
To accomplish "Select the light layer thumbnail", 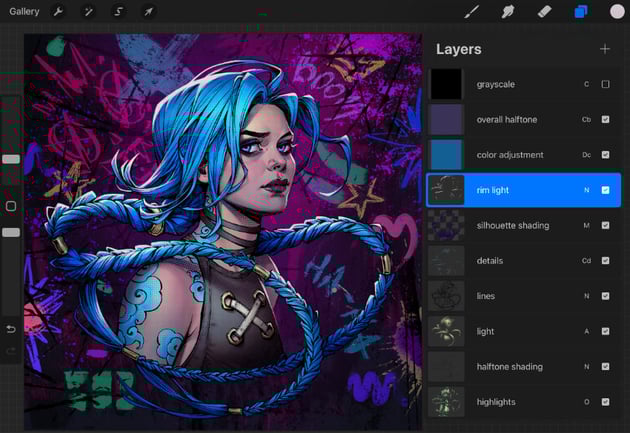I will click(x=446, y=331).
